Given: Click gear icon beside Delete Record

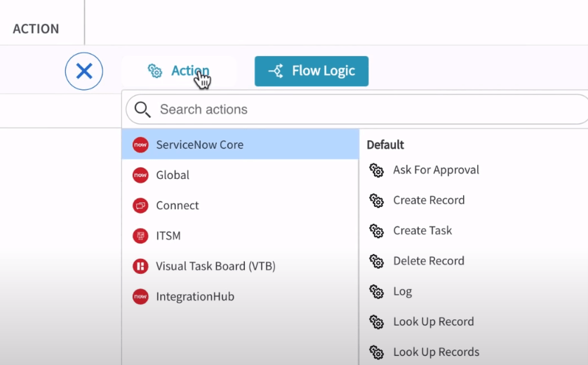Looking at the screenshot, I should [377, 261].
